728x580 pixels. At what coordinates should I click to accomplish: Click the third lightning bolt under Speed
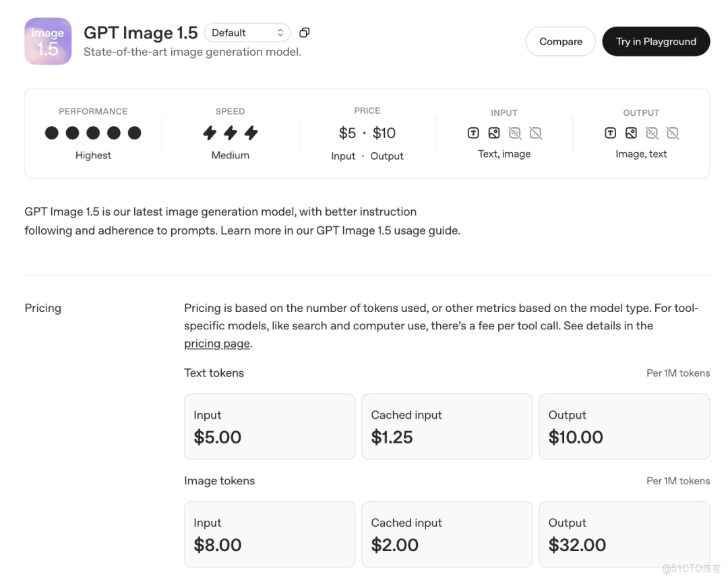(x=251, y=133)
